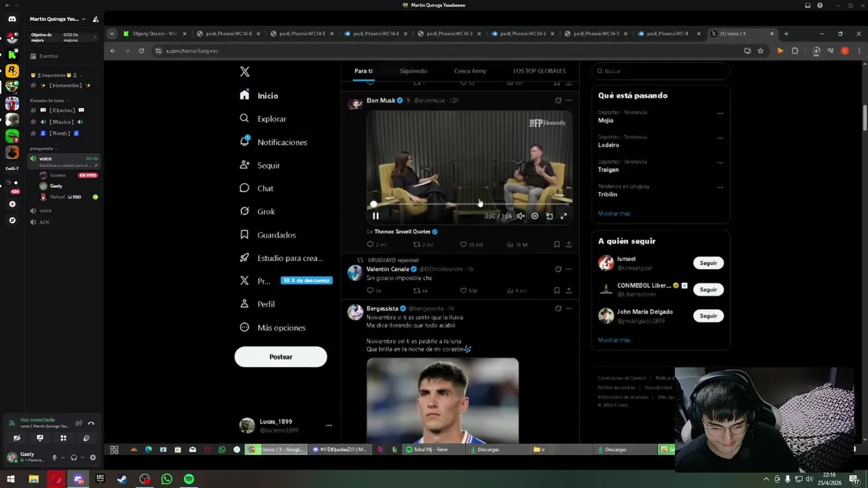Image resolution: width=868 pixels, height=488 pixels.
Task: Open more menu on Bergessista post
Action: pyautogui.click(x=568, y=308)
